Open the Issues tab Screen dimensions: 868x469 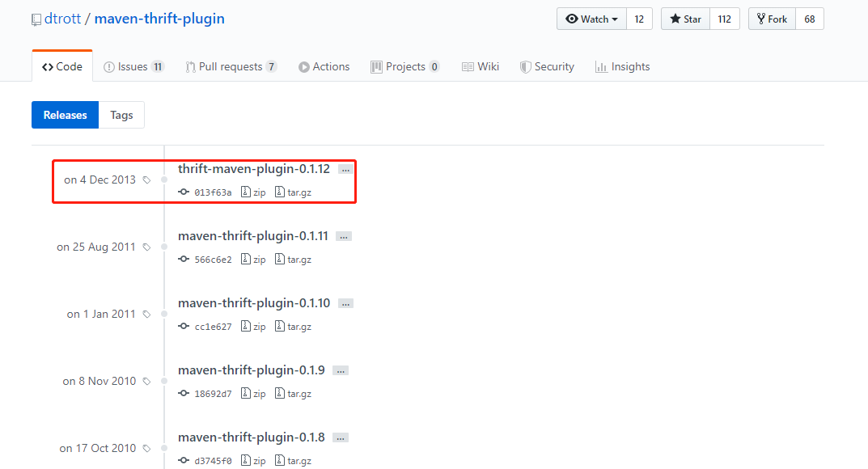tap(134, 66)
